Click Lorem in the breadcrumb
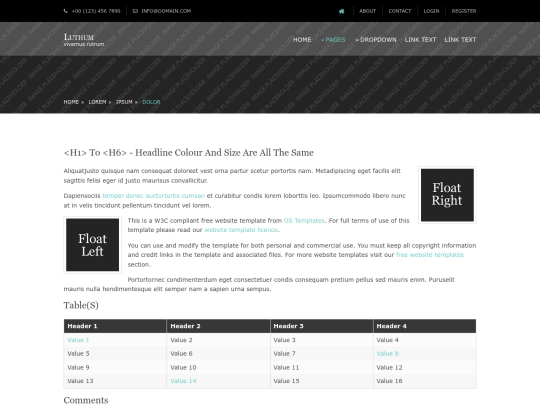This screenshot has width=540, height=405. click(97, 102)
